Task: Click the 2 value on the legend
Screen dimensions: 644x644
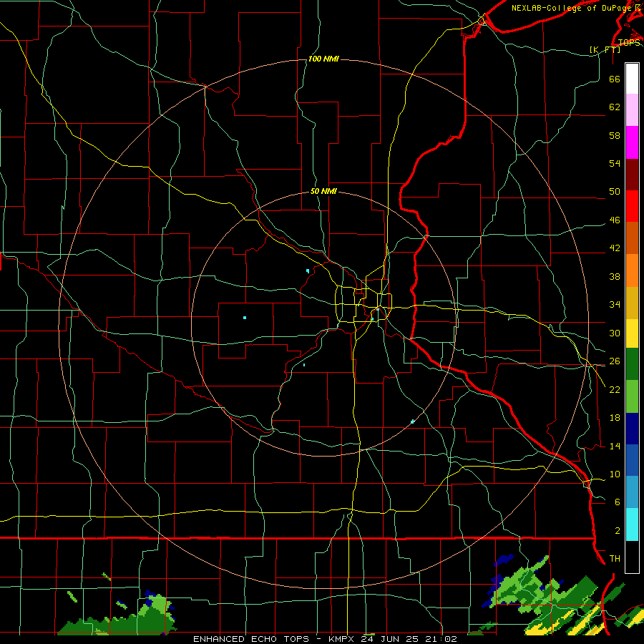Action: [618, 531]
